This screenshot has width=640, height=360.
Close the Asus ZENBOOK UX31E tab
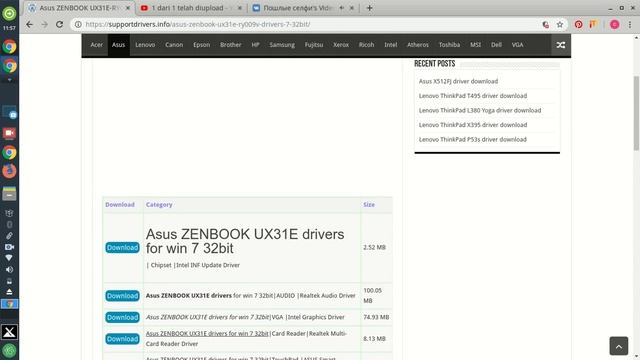click(128, 8)
